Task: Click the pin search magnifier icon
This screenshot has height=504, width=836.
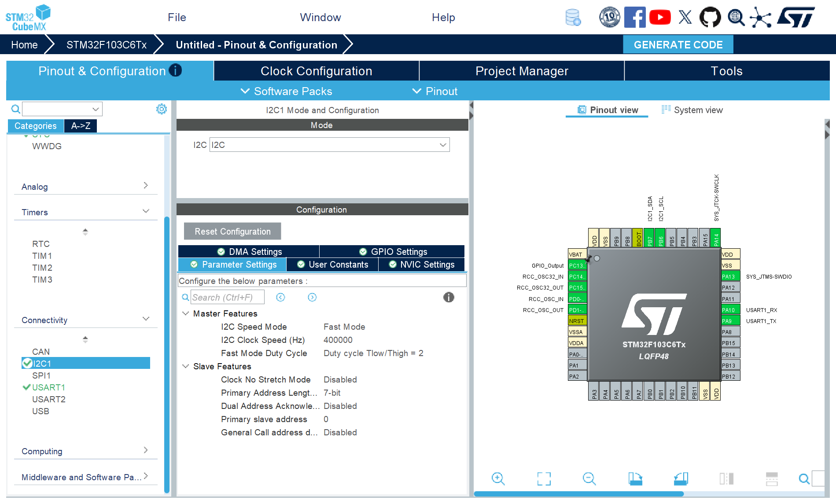Action: tap(804, 478)
